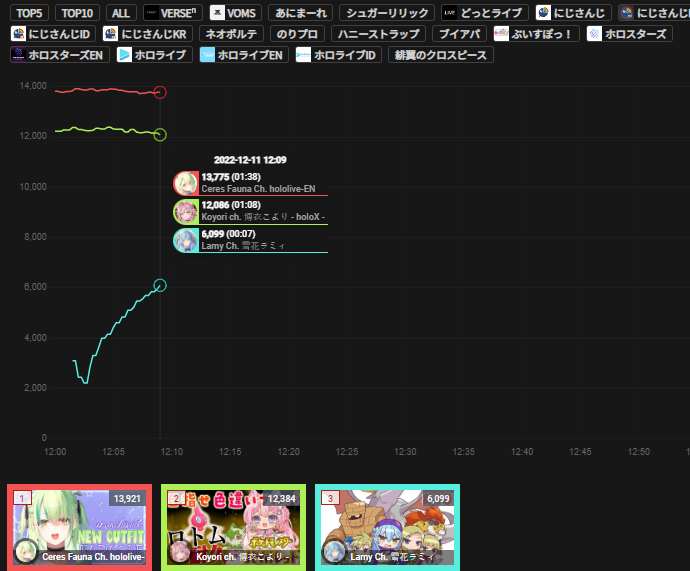Filter by the VOMS group
Image resolution: width=690 pixels, height=571 pixels.
[x=235, y=13]
